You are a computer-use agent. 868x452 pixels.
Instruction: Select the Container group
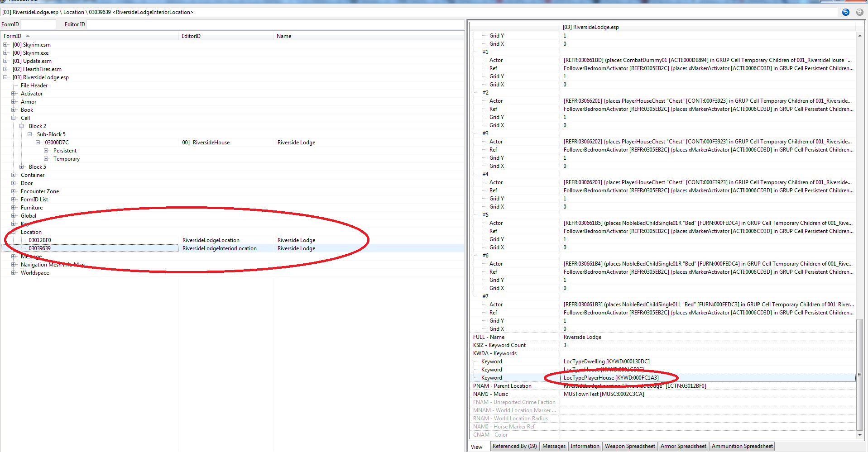click(x=33, y=175)
